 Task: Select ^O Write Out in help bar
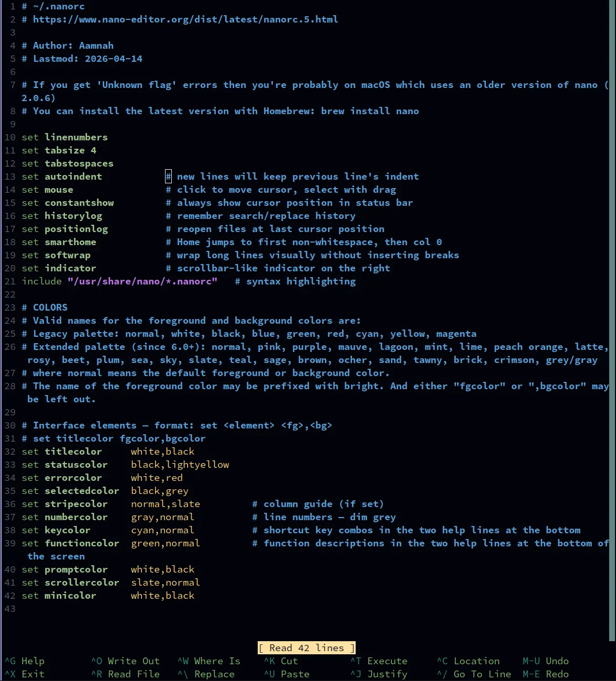click(125, 661)
